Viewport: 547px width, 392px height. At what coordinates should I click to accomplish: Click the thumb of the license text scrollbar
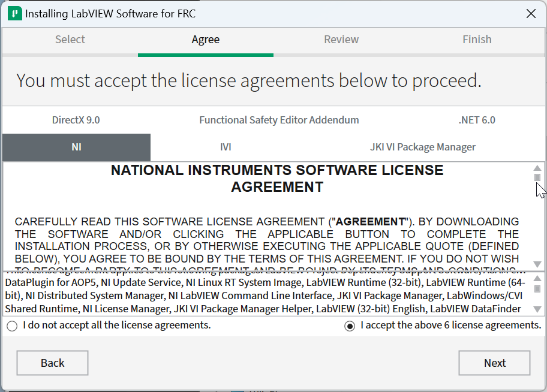(x=537, y=178)
